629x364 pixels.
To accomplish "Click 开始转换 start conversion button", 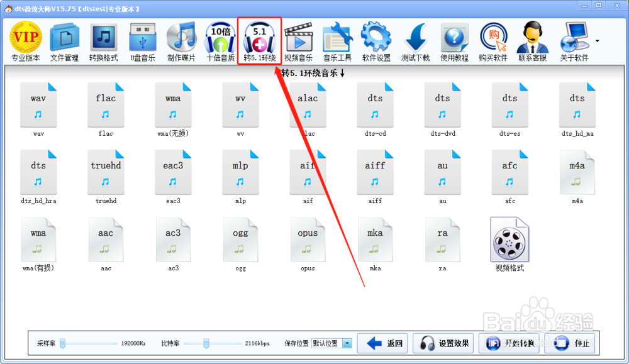I will point(509,343).
